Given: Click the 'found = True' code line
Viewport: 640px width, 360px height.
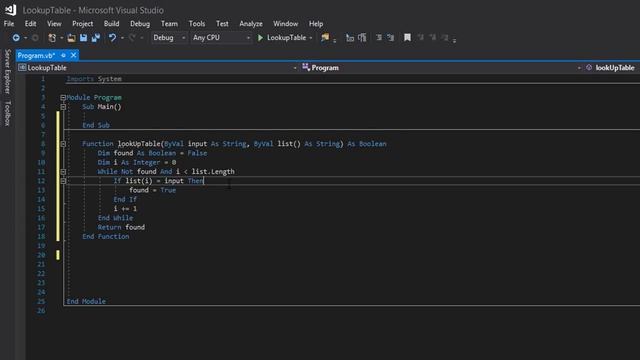Looking at the screenshot, I should tap(152, 190).
